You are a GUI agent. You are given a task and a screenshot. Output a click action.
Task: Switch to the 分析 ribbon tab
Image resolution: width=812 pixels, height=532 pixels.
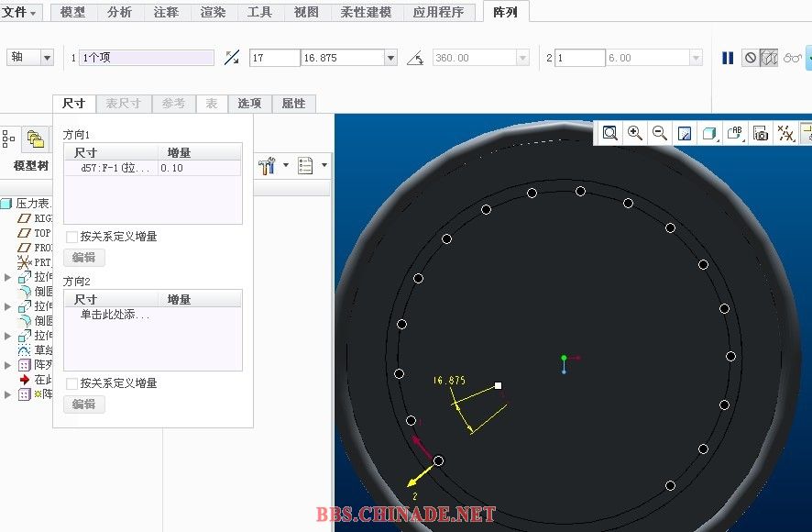(119, 12)
